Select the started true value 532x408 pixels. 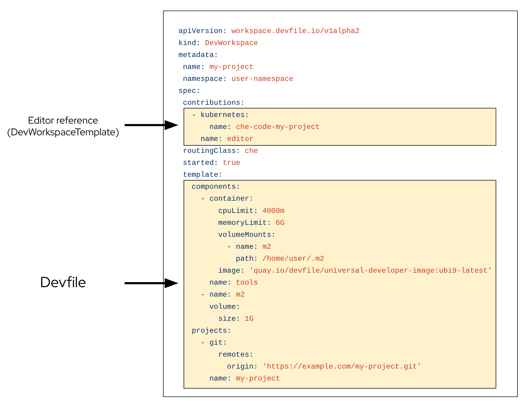pyautogui.click(x=231, y=162)
